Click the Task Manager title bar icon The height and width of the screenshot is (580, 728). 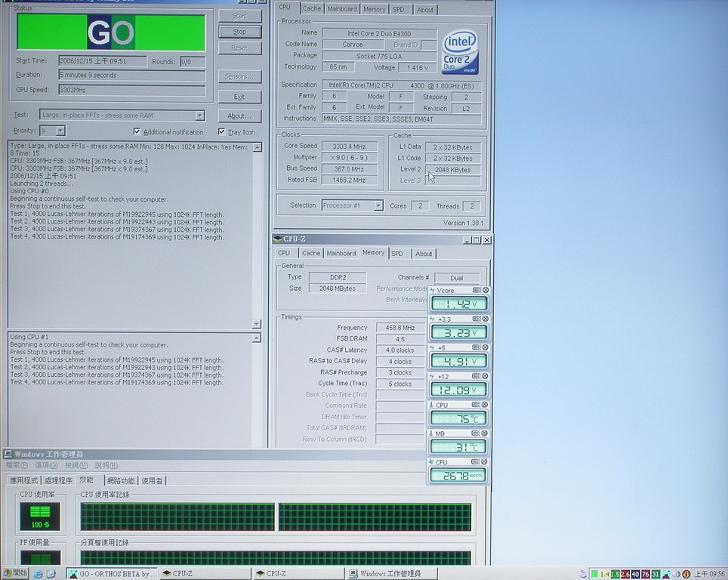pyautogui.click(x=8, y=454)
